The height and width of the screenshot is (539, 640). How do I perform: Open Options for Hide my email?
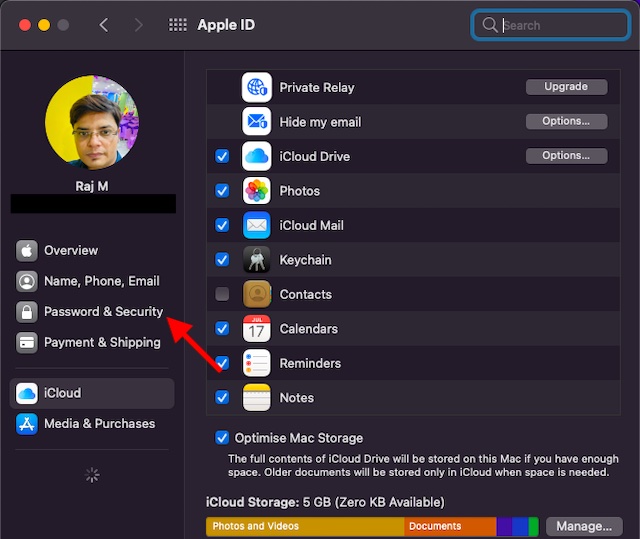coord(566,121)
